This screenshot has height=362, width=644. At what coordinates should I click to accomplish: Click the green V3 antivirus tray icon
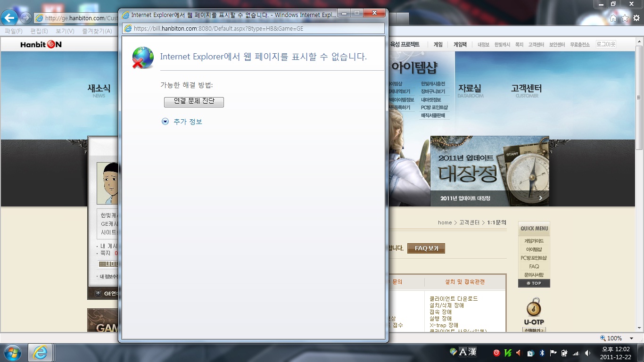[508, 353]
